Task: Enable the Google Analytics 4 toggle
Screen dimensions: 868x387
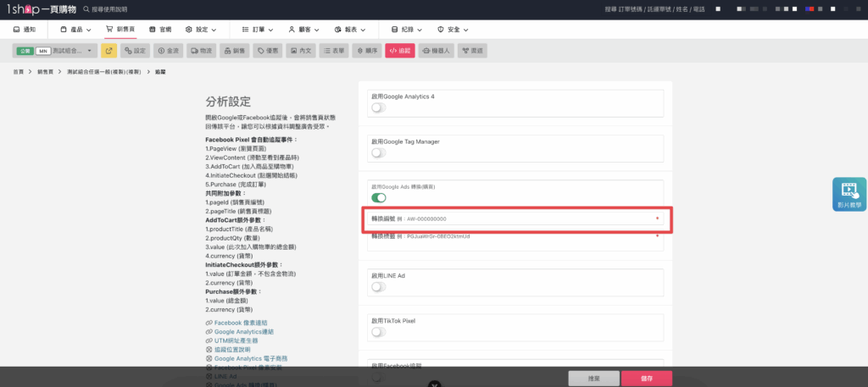Action: click(378, 108)
